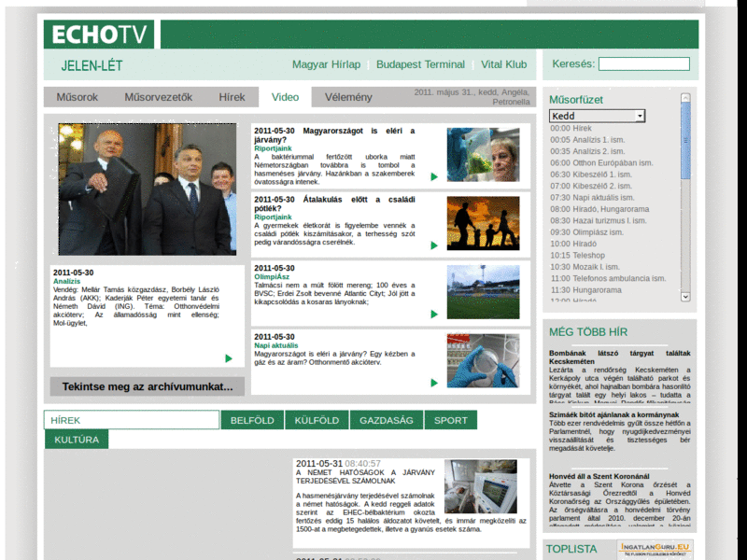Open 'Magyarországot is eléri a járvány?' headline
This screenshot has height=560, width=747.
(334, 135)
